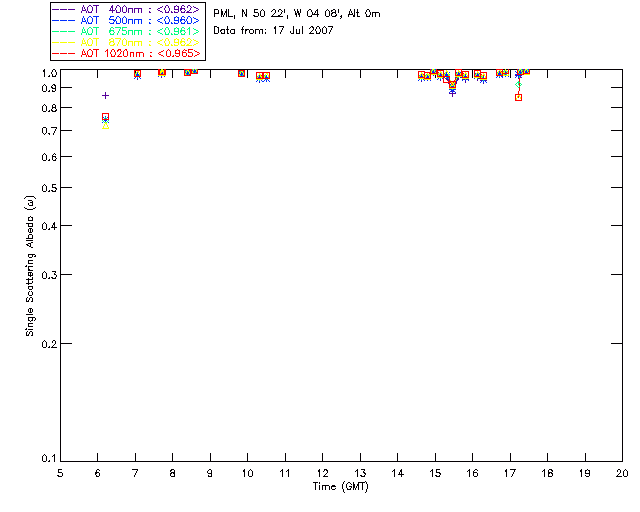Click the y-axis tick label 0.5
Viewport: 640px width, 512px height.
[49, 188]
